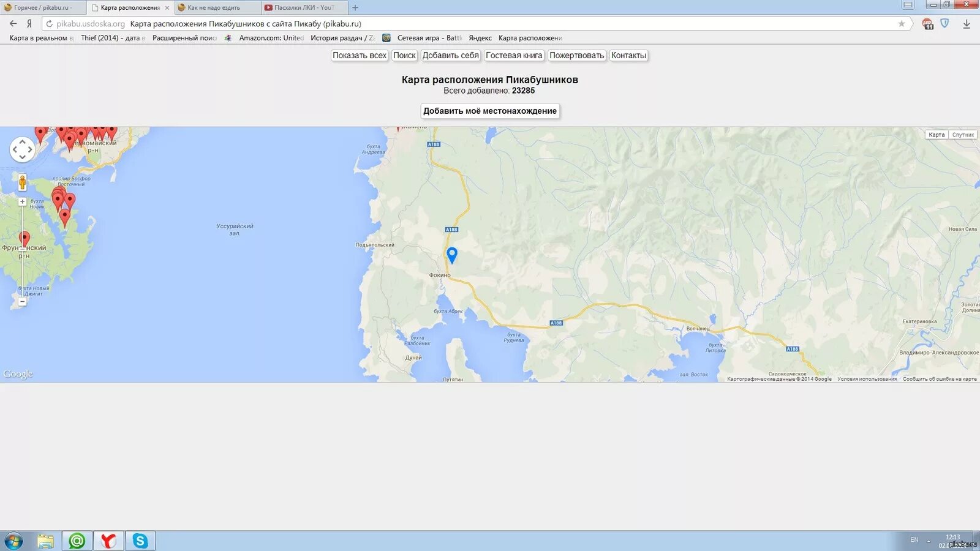The width and height of the screenshot is (980, 551).
Task: Click the map zoom slider handle
Action: (22, 249)
